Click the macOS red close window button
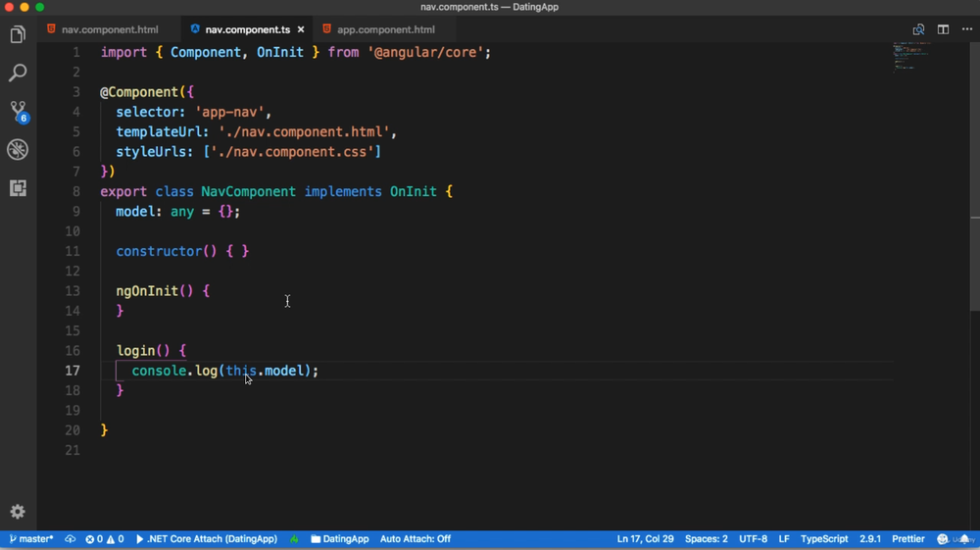 tap(9, 7)
